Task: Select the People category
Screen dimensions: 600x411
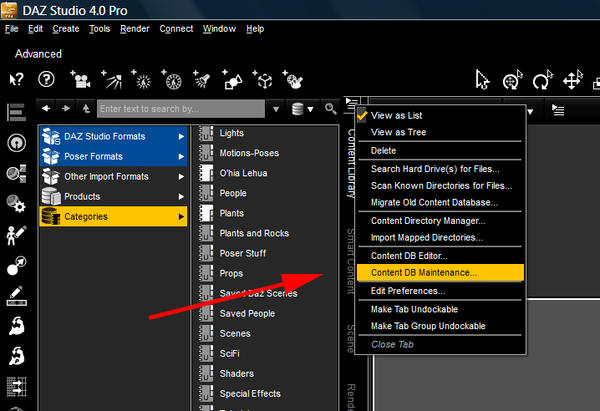Action: tap(233, 193)
